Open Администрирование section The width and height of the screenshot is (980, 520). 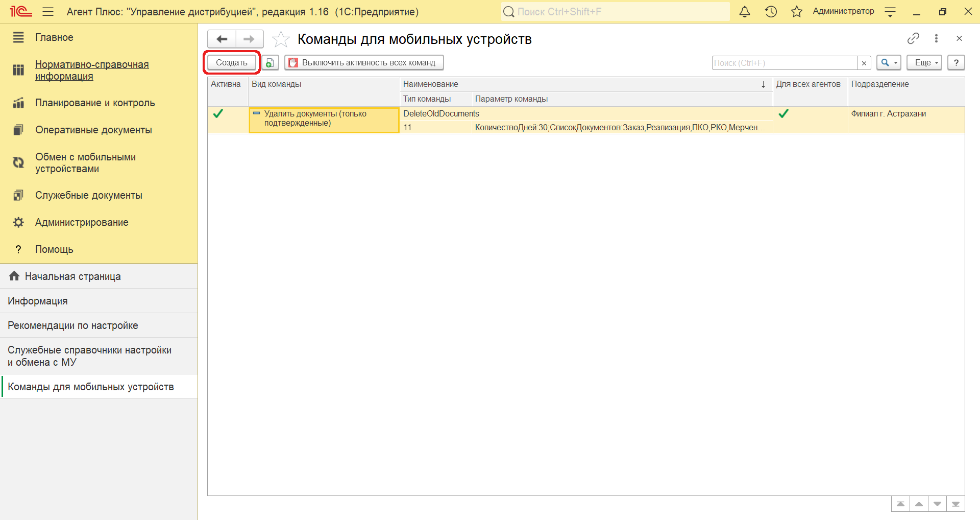coord(82,222)
